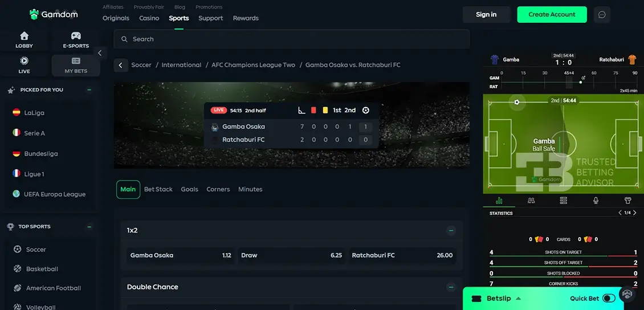Screen dimensions: 644x310
Task: Open the Provably Fair link
Action: (x=149, y=7)
